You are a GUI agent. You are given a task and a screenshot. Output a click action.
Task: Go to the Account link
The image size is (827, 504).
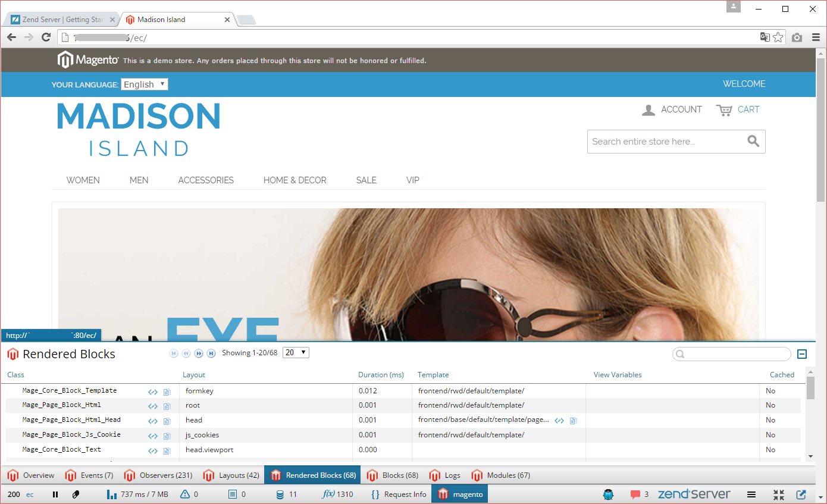(672, 109)
